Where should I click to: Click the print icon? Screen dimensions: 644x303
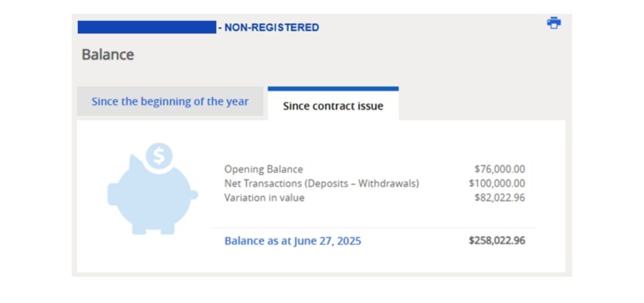coord(553,23)
